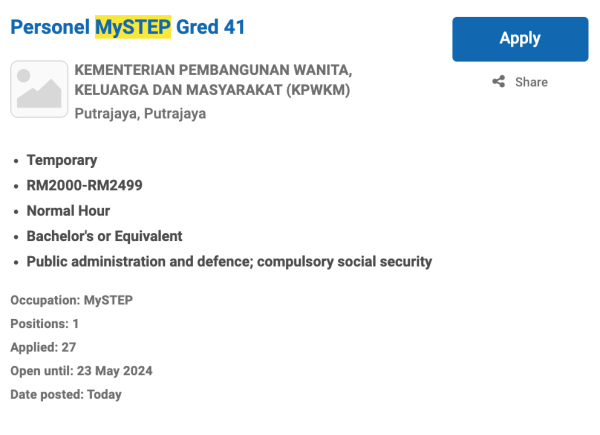Select the Bachelor's or Equivalent requirement
600x435 pixels.
pyautogui.click(x=104, y=236)
